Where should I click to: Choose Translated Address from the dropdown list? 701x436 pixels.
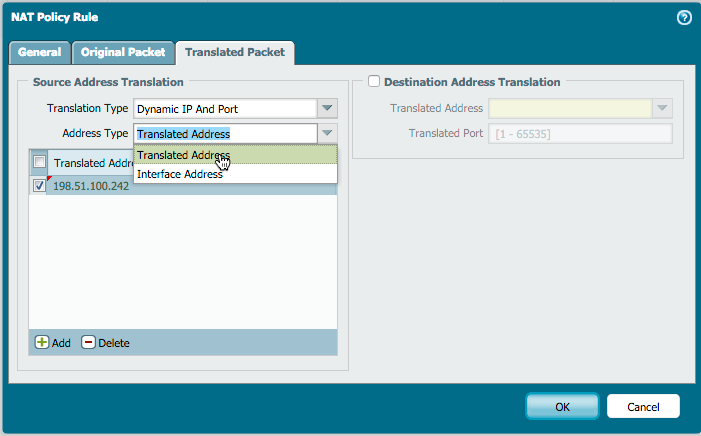click(235, 155)
